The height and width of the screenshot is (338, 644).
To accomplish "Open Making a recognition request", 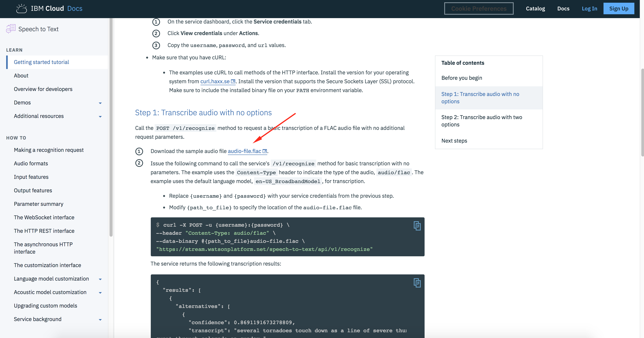I will 49,150.
